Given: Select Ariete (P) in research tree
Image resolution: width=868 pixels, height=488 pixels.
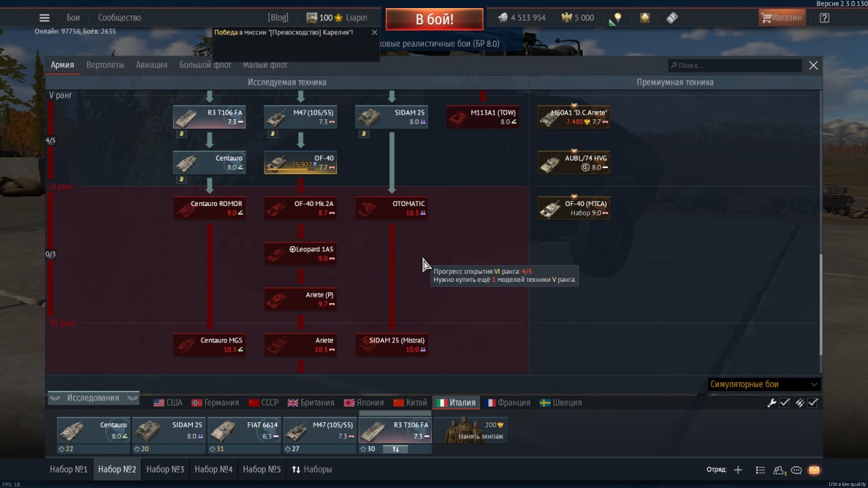Looking at the screenshot, I should 300,299.
